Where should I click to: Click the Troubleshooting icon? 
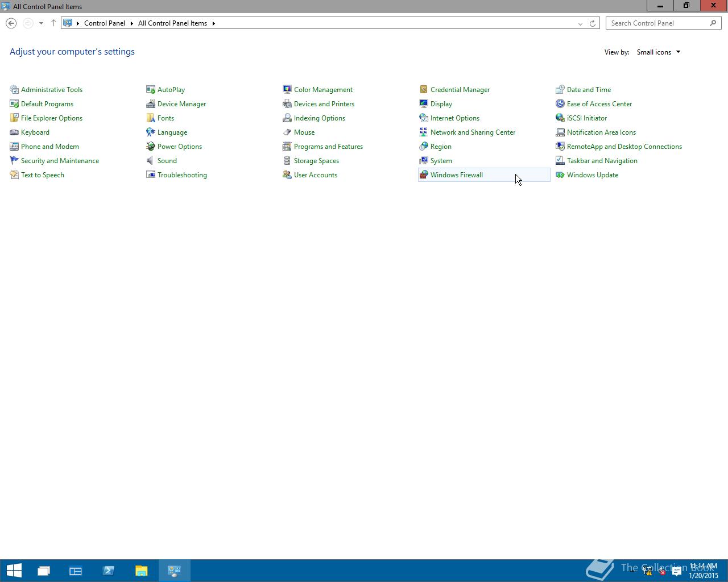(151, 175)
